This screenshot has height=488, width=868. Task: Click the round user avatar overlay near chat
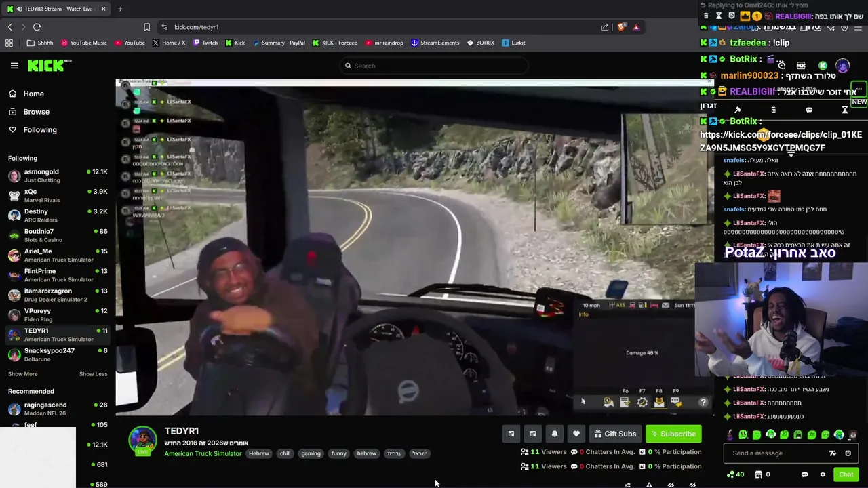[x=842, y=66]
